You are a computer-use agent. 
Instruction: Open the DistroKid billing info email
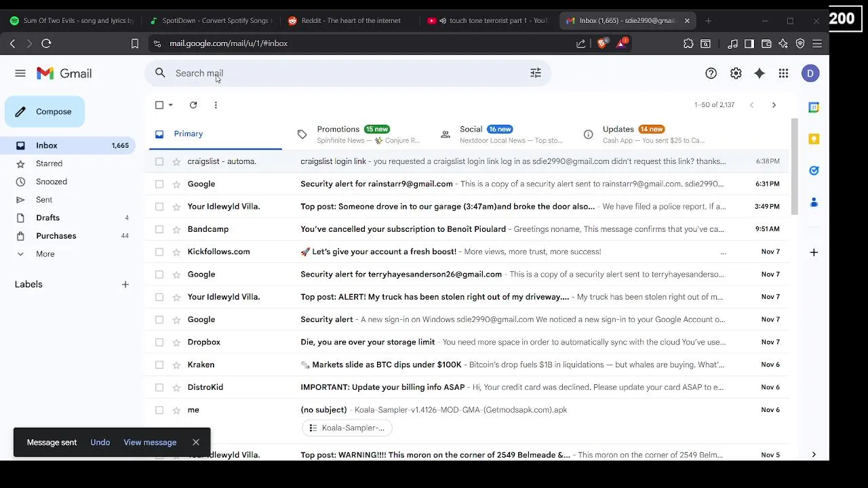click(468, 387)
